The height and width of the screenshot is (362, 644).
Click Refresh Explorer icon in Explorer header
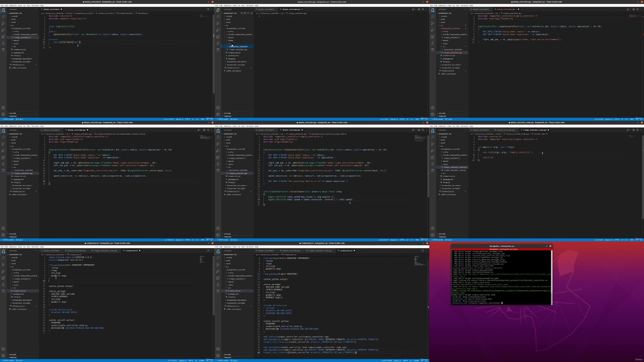(248, 13)
